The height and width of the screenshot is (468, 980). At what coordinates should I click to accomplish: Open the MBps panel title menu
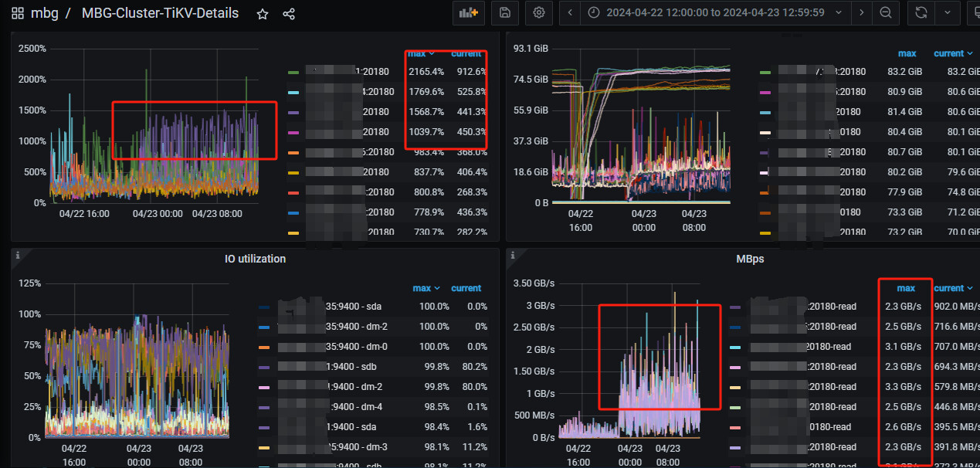[750, 259]
